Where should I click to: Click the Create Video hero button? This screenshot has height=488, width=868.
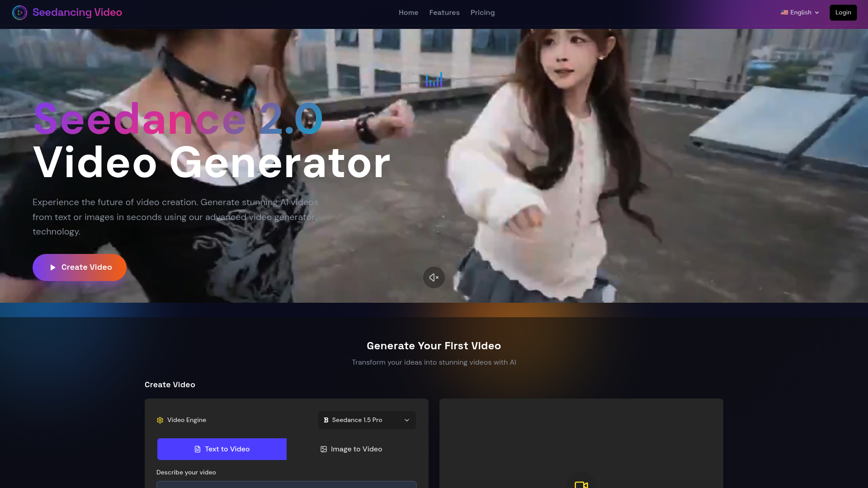(80, 267)
